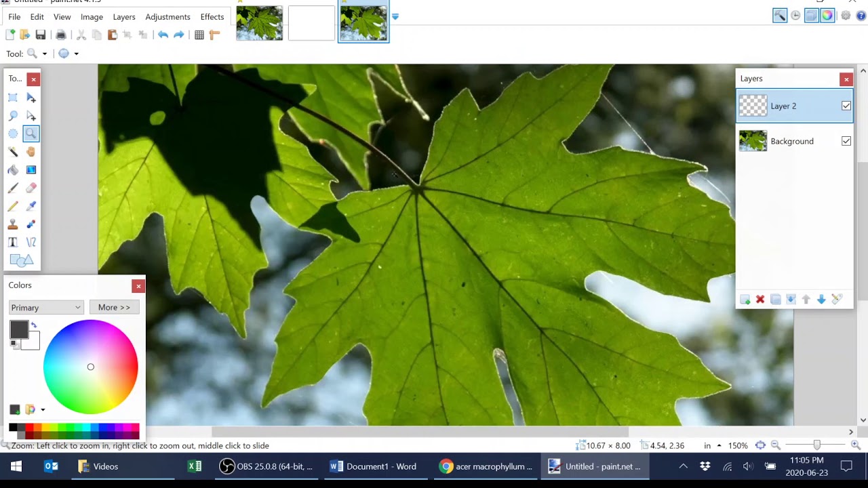Save the image with floppy icon
Screen dimensions: 868x488
point(41,35)
